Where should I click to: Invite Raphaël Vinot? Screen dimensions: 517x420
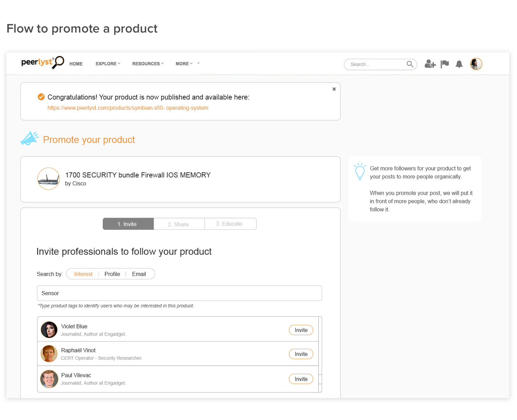click(x=301, y=354)
